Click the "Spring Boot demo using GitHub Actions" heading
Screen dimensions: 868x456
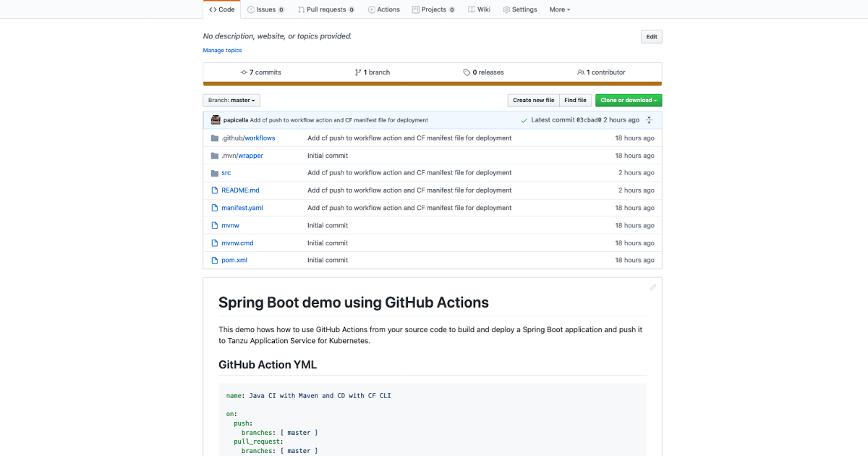click(x=354, y=303)
